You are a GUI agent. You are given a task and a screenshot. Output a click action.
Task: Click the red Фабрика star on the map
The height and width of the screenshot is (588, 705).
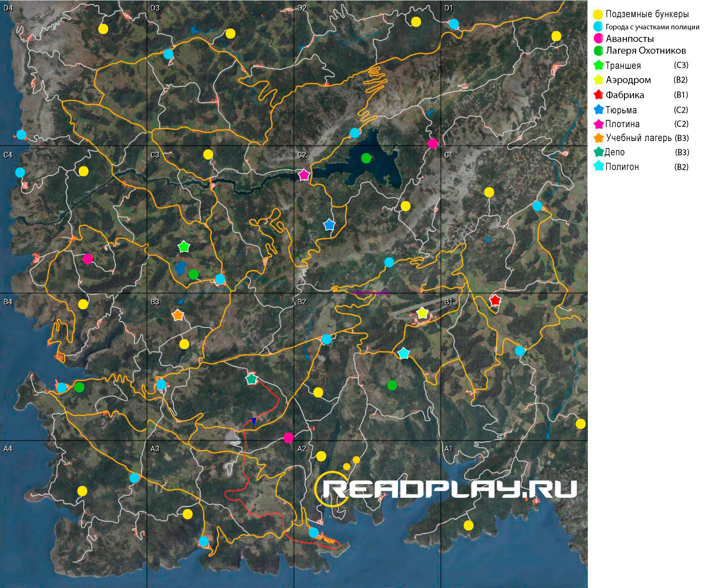click(495, 301)
